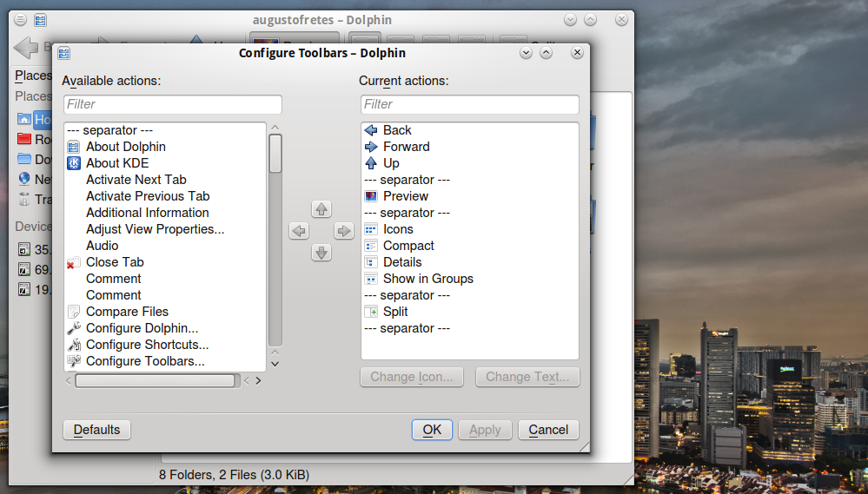Select the Compact view action
Image resolution: width=868 pixels, height=494 pixels.
(469, 246)
